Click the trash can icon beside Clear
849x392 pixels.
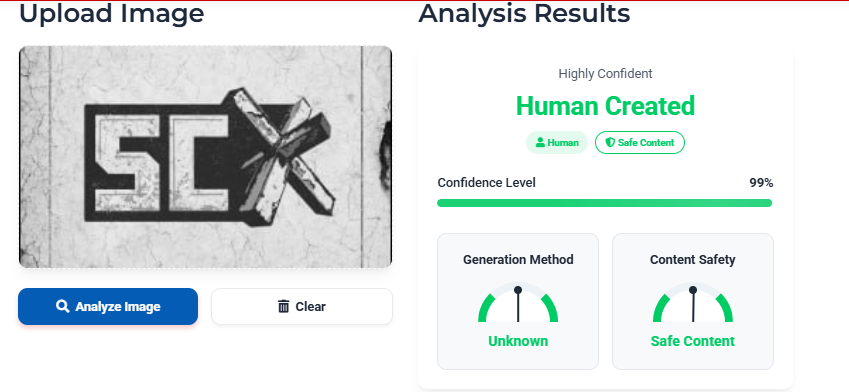click(x=284, y=306)
